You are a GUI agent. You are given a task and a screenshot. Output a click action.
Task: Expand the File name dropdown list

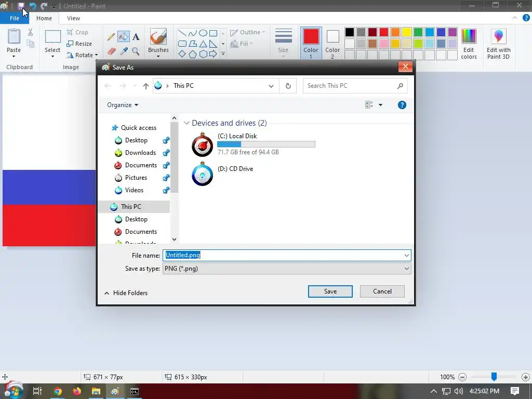click(406, 256)
